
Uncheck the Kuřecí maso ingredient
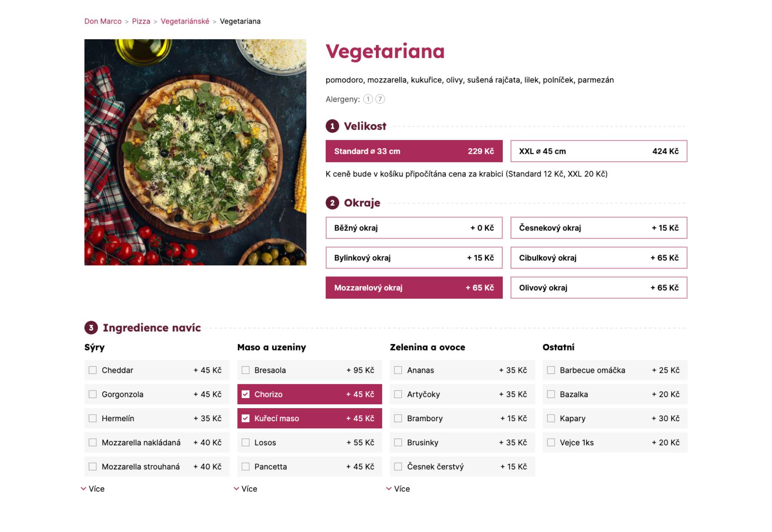point(246,418)
